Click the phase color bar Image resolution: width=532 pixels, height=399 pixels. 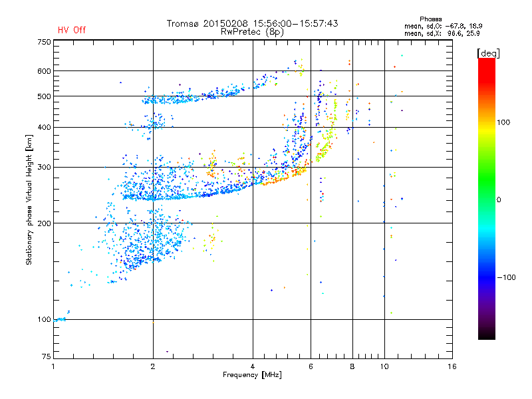pyautogui.click(x=487, y=199)
